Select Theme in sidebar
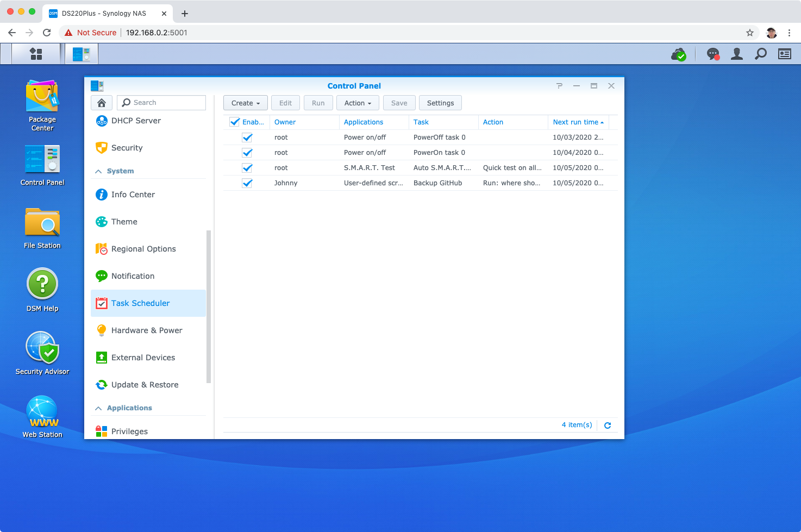Viewport: 801px width, 532px height. [x=148, y=222]
